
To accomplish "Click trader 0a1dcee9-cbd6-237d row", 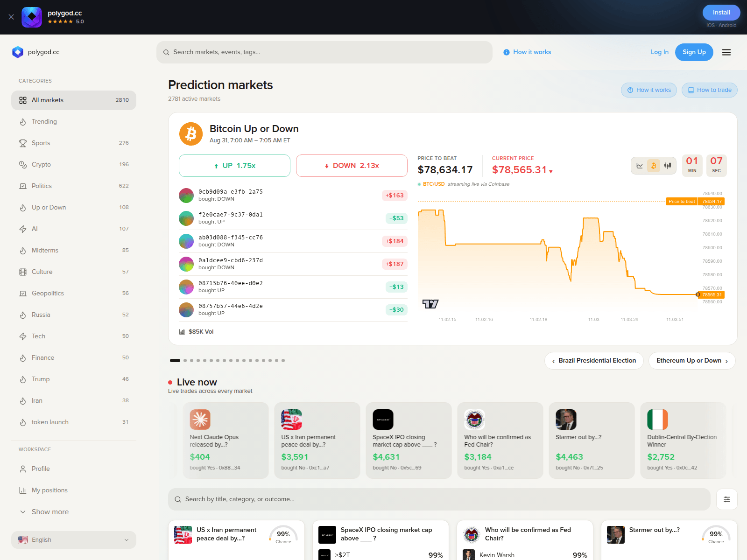I will coord(293,264).
